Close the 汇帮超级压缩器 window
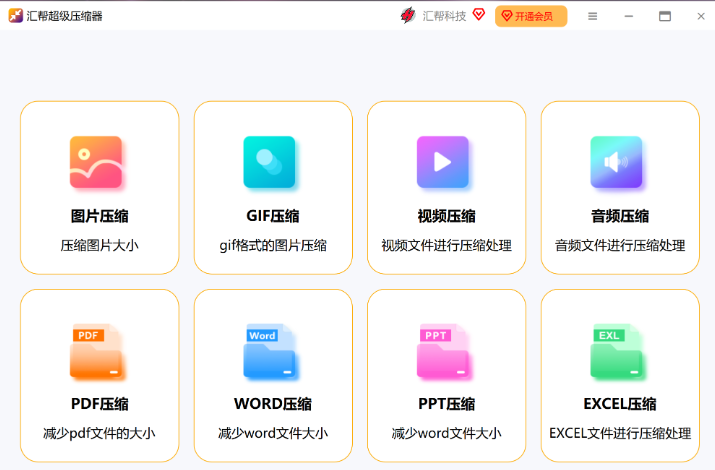 click(701, 16)
